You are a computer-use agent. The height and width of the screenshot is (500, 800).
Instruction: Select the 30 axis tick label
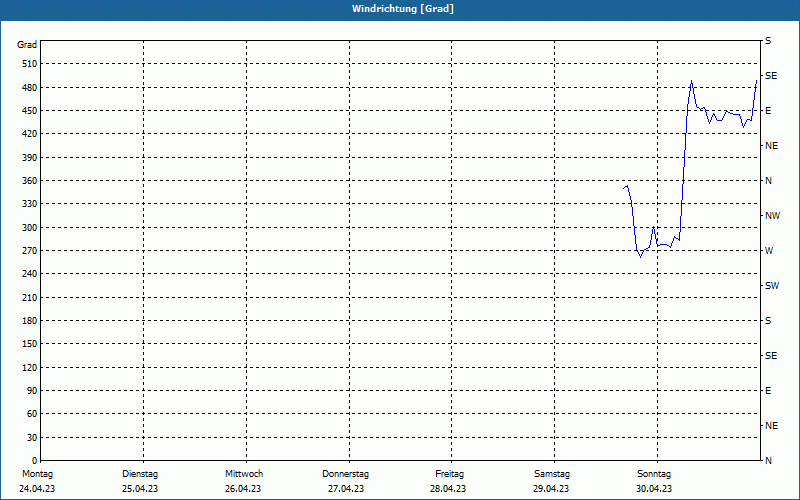32,437
